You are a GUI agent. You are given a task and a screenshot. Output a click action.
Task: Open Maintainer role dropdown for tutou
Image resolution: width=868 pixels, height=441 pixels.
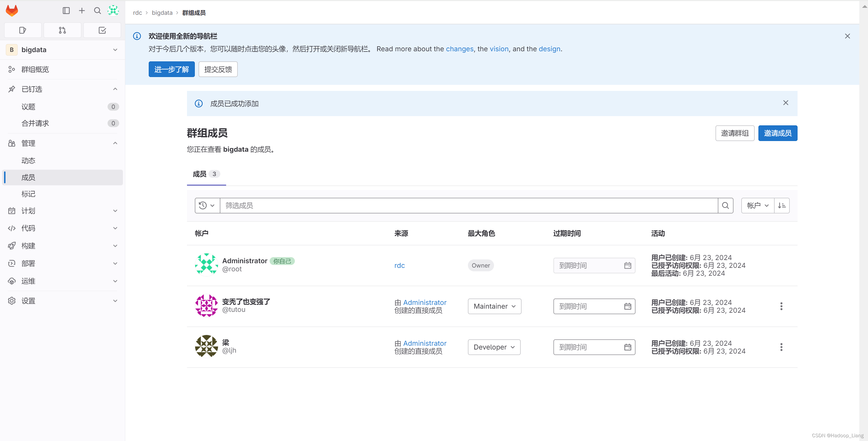(x=494, y=306)
